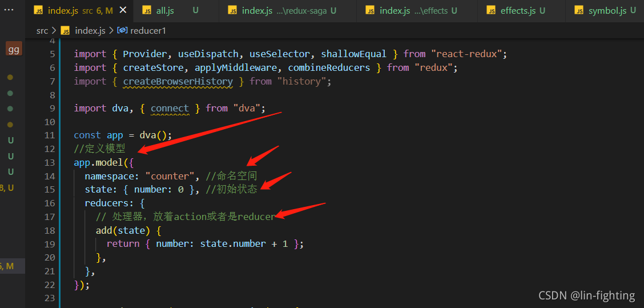This screenshot has width=644, height=308.
Task: Click the JS icon on redux-saga index.js tab
Action: 232,11
